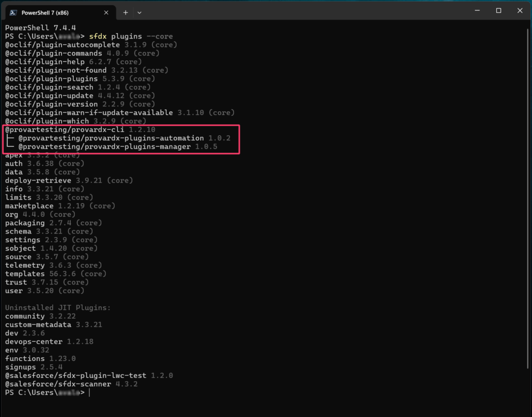532x417 pixels.
Task: Click '@provartesting/provardx-plugins-automation' entry
Action: click(124, 138)
